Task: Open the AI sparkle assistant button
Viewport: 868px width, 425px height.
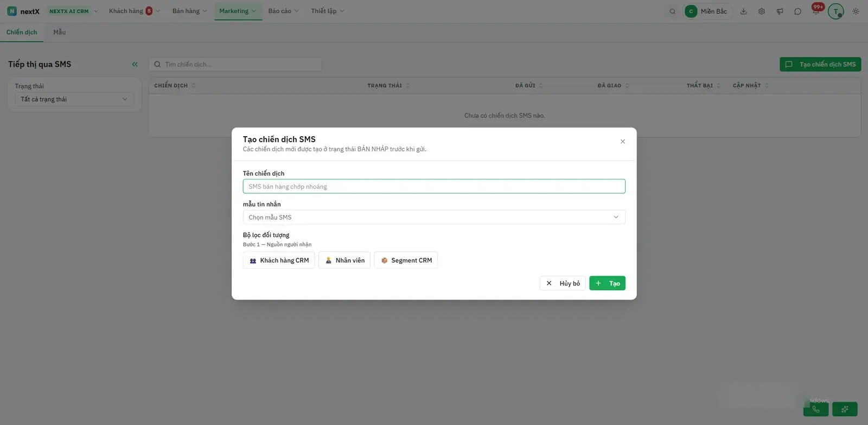Action: pos(845,409)
